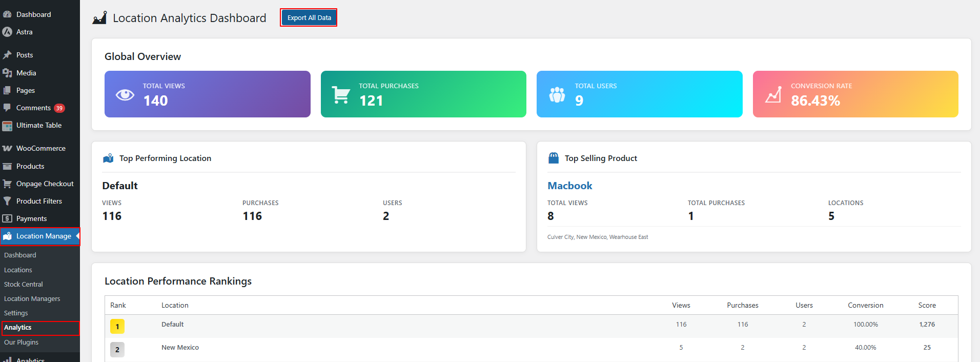Click the WooCommerce logo icon

pyautogui.click(x=7, y=148)
